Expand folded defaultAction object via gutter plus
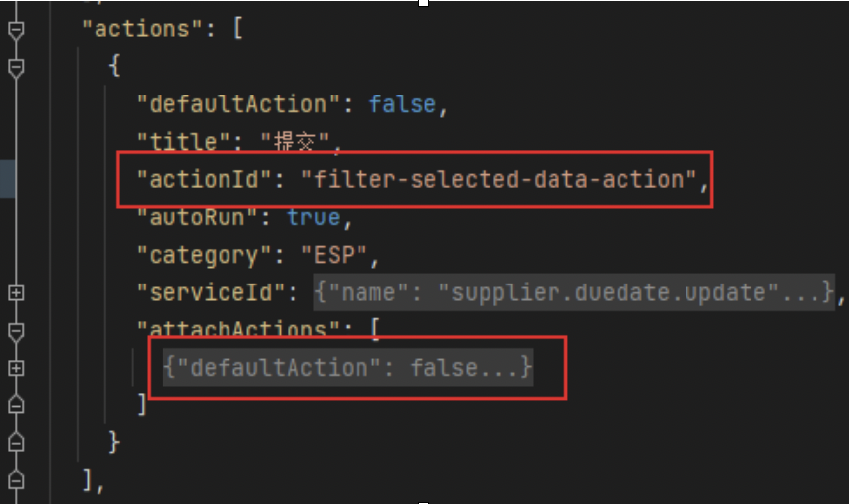Screen dimensions: 849x504 pos(15,367)
